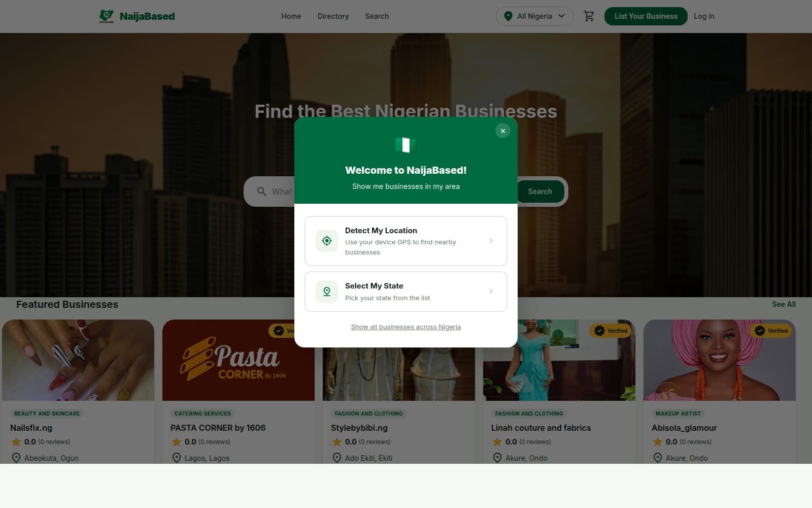Click Akure, Ondo on Abisola_glamour card
This screenshot has height=508, width=812.
click(687, 458)
